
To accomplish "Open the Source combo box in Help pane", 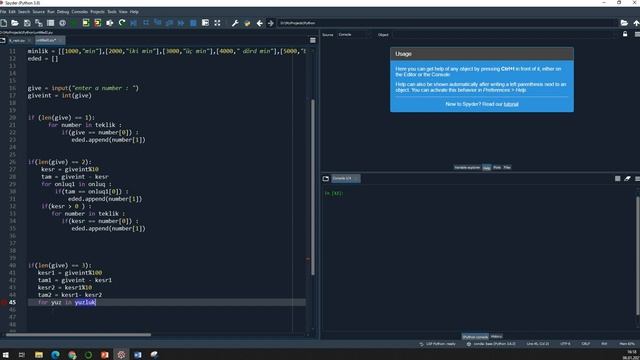I will [x=355, y=35].
